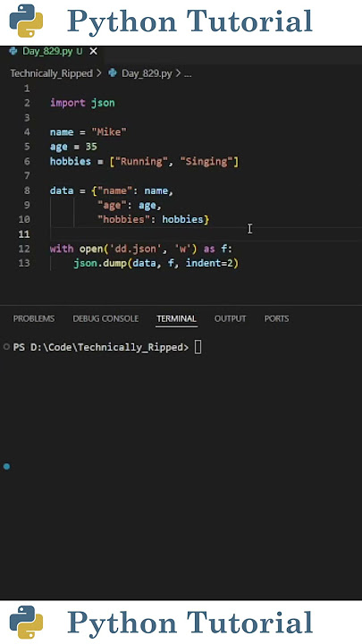Click the "Singing" string in hobbies list

point(206,161)
